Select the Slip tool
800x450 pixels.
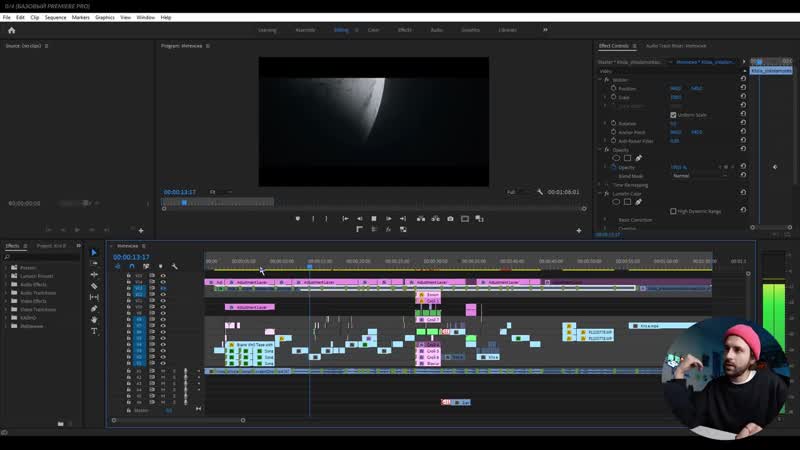[94, 297]
